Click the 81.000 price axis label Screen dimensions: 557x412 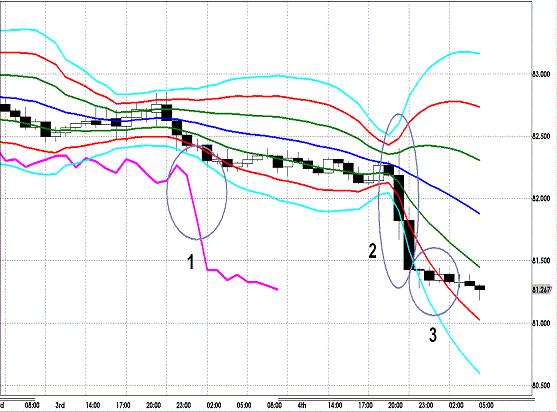coord(541,323)
